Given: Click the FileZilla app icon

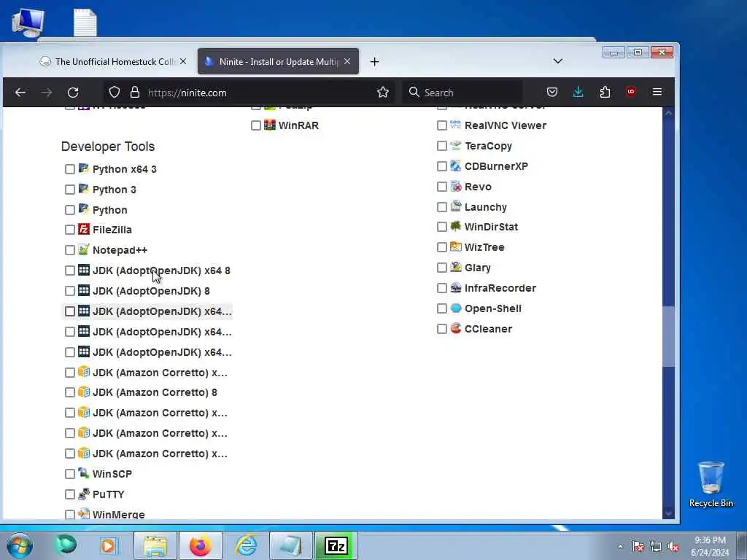Looking at the screenshot, I should 84,230.
